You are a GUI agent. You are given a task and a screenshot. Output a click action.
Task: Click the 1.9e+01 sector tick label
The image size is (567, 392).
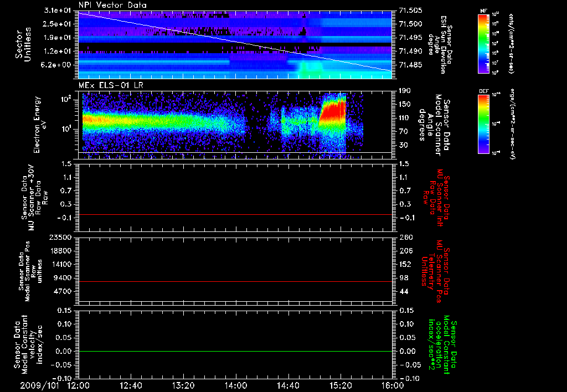pyautogui.click(x=58, y=38)
